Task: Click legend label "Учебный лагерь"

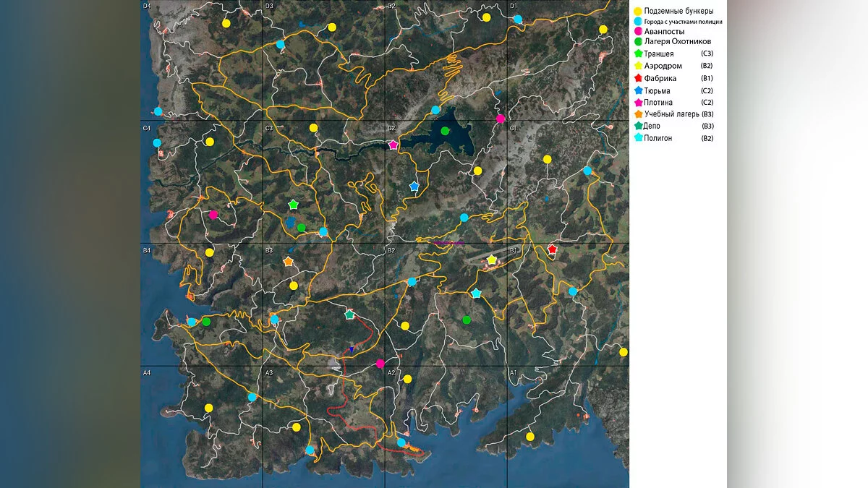Action: click(672, 114)
